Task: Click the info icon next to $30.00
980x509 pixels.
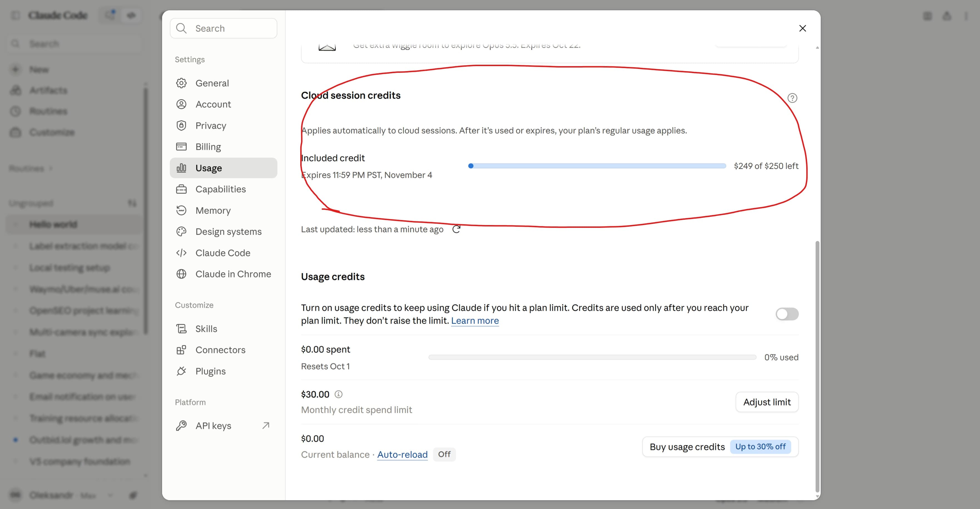Action: (338, 394)
